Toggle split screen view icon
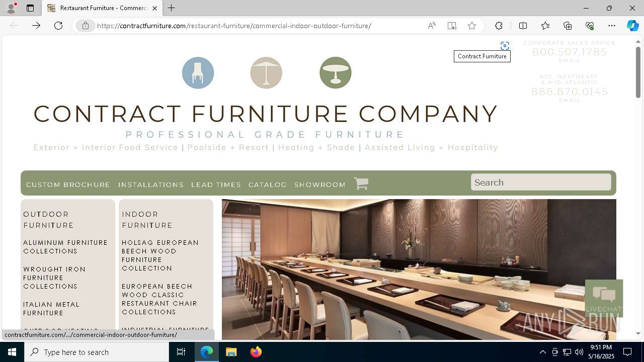This screenshot has width=644, height=362. tap(523, 26)
